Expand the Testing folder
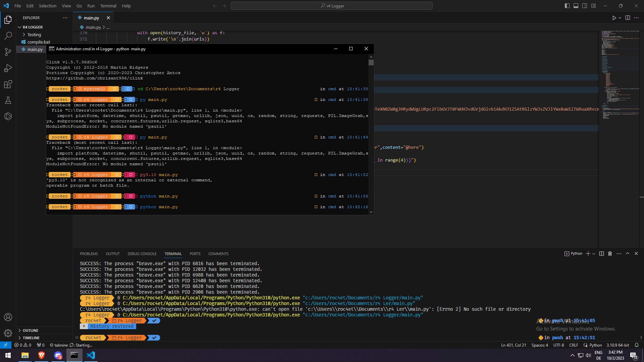Image resolution: width=644 pixels, height=362 pixels. [x=34, y=35]
